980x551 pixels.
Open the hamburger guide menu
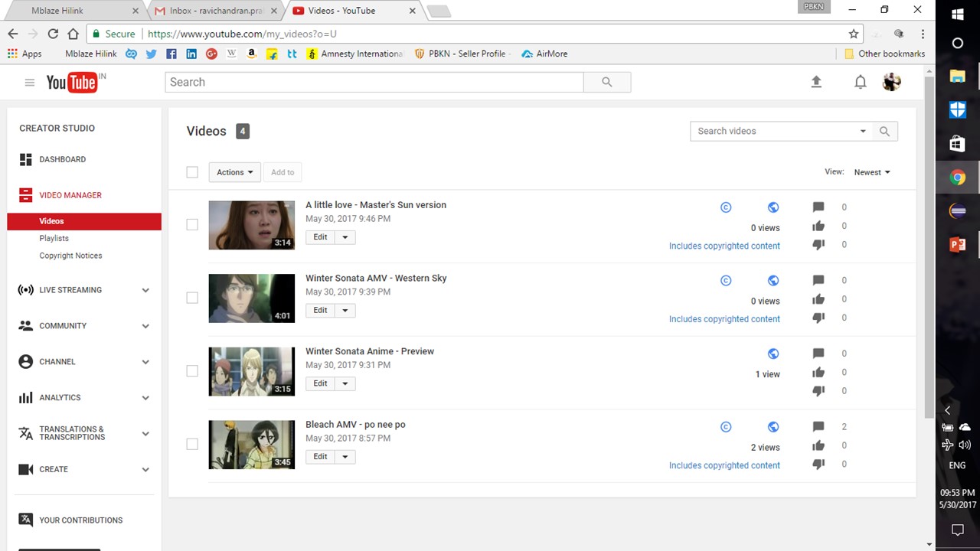coord(30,83)
